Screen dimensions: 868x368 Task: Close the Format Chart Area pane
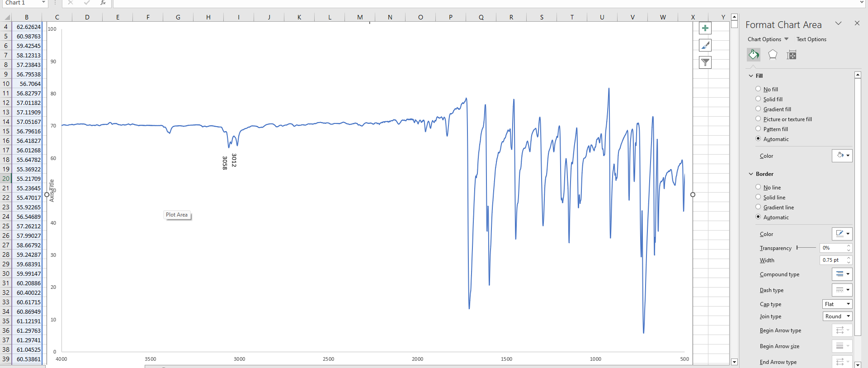pyautogui.click(x=857, y=23)
